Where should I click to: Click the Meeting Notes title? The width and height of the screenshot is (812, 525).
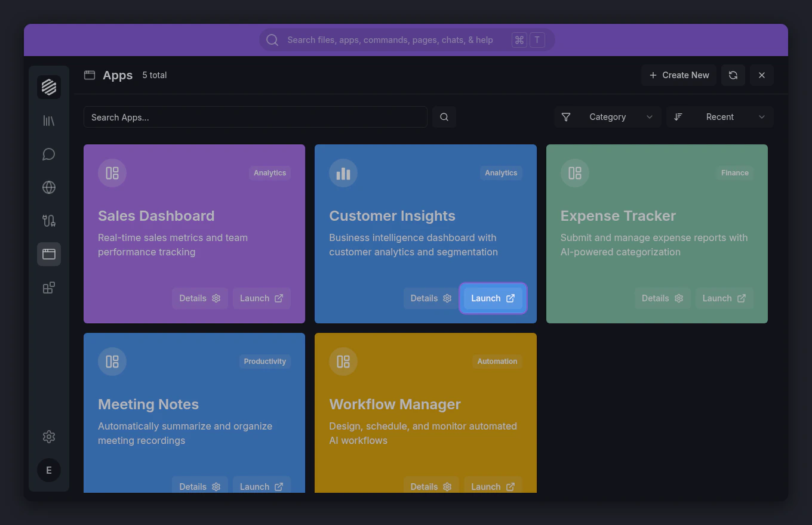[x=148, y=404]
